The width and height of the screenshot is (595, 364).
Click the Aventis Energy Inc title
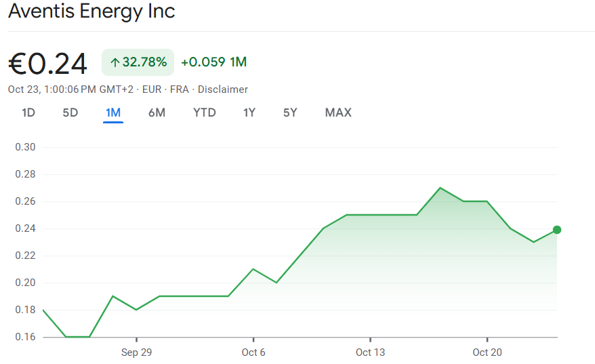(x=91, y=12)
